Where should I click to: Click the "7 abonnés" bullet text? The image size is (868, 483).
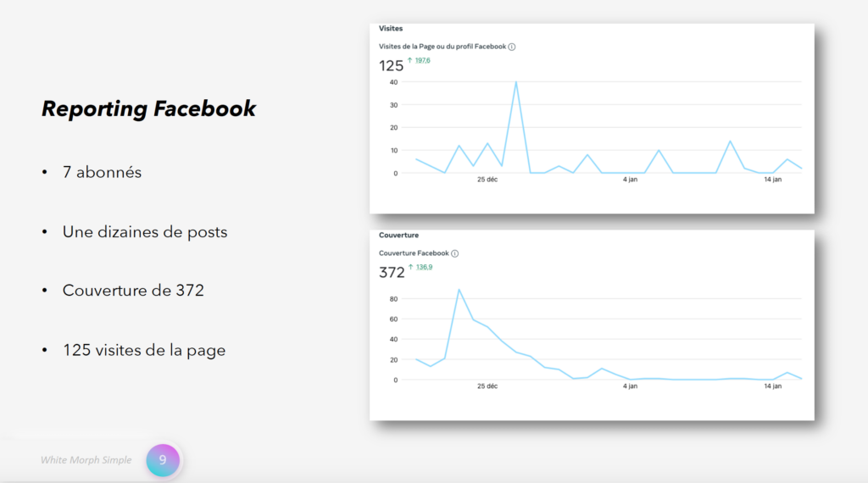click(x=102, y=172)
